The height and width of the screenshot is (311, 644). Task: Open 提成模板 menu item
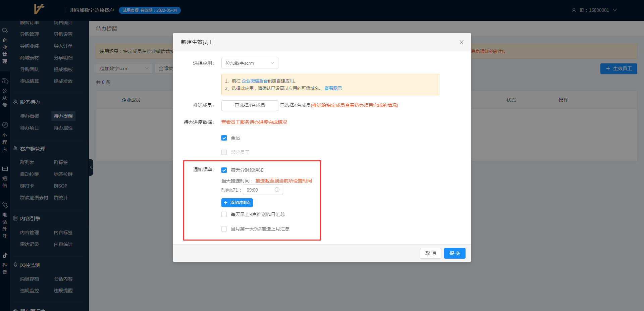tap(63, 69)
